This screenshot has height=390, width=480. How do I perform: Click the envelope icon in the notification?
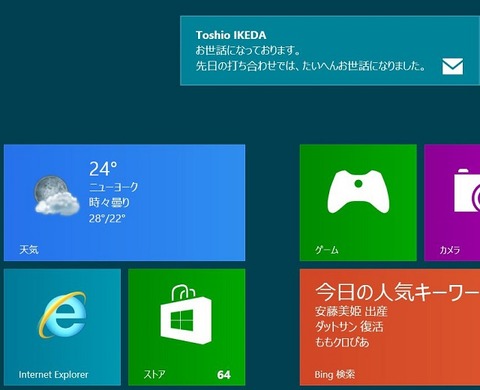pos(452,66)
